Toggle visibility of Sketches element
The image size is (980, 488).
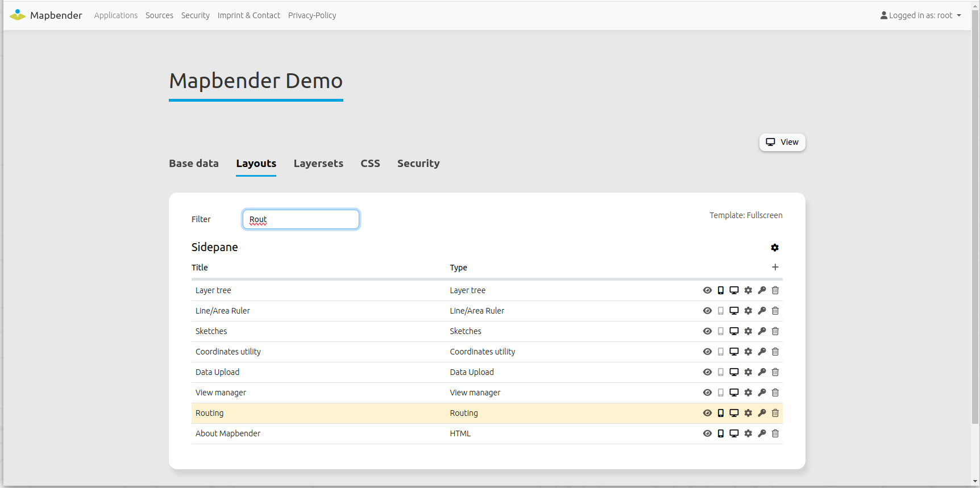point(707,331)
